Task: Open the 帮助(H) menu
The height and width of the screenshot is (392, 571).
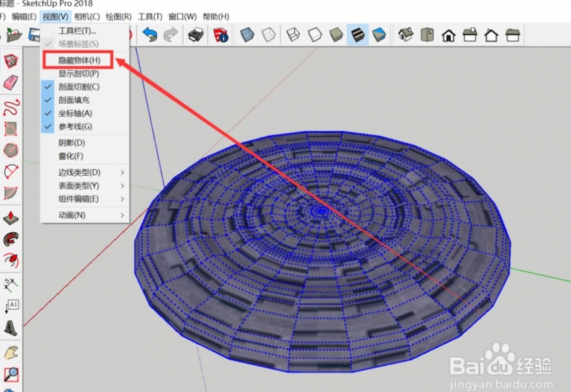Action: click(216, 17)
